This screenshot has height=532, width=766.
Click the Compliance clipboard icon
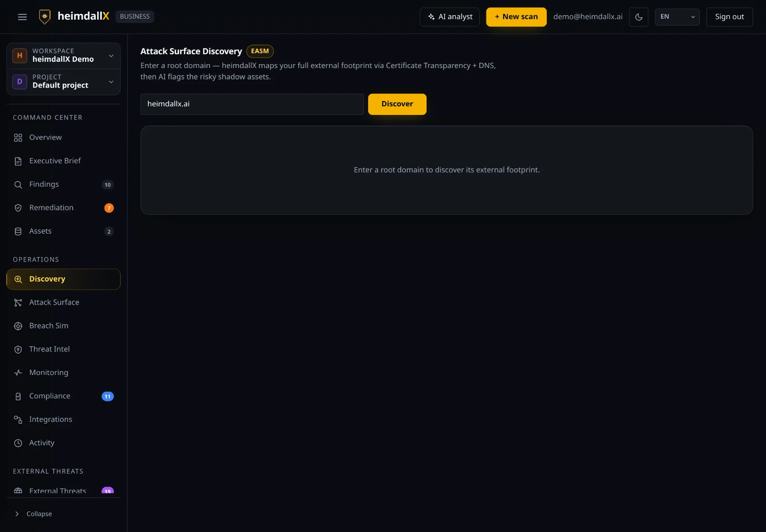18,396
